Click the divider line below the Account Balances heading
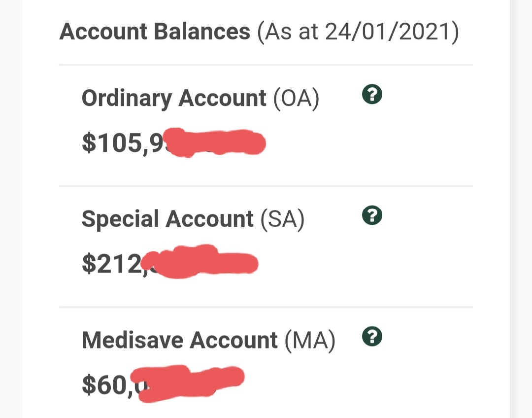The width and height of the screenshot is (532, 418). click(x=266, y=65)
